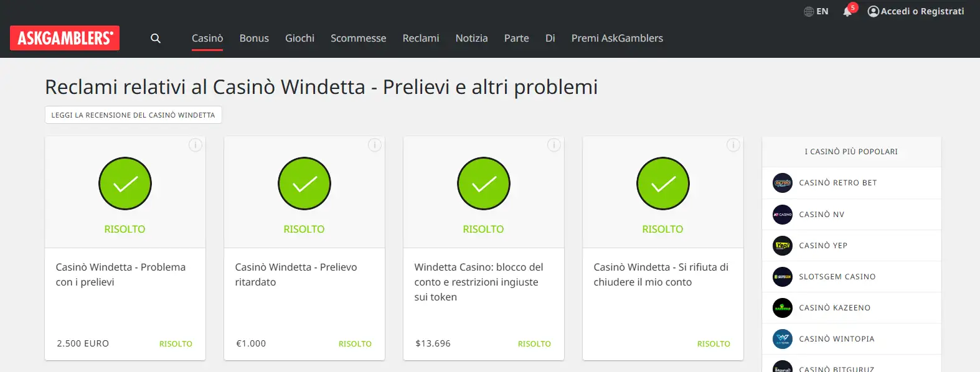Open the Bonus menu
The width and height of the screenshot is (980, 372).
[x=254, y=38]
